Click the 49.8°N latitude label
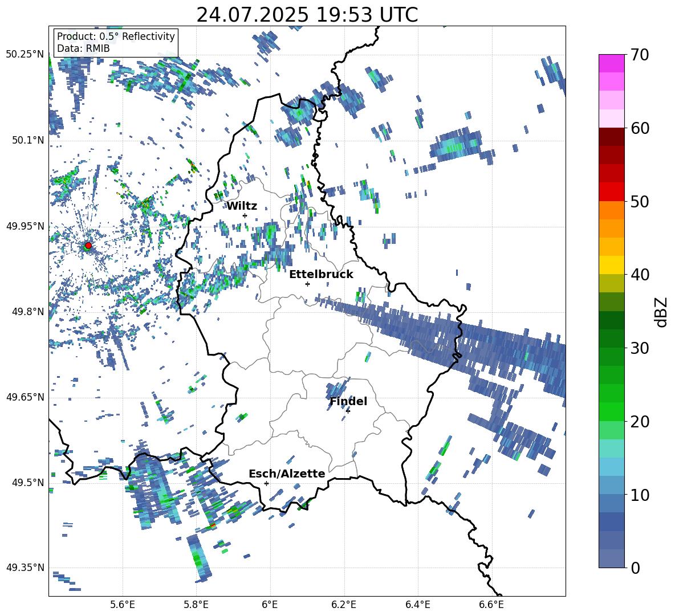675x616 pixels. pos(27,312)
